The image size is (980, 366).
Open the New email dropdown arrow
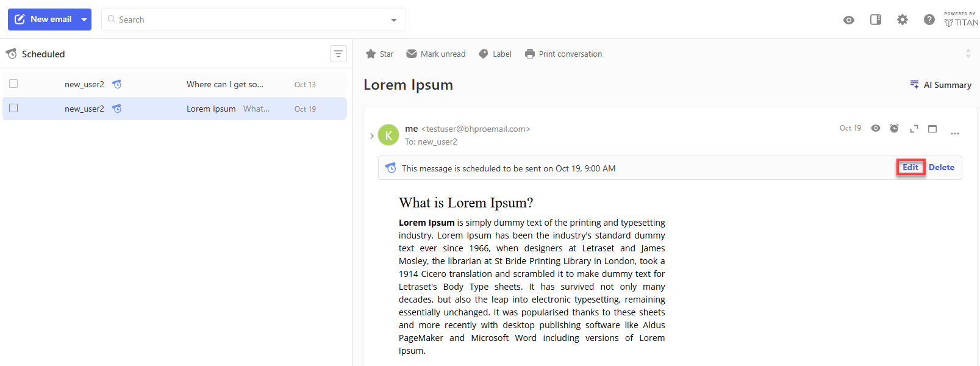click(84, 20)
